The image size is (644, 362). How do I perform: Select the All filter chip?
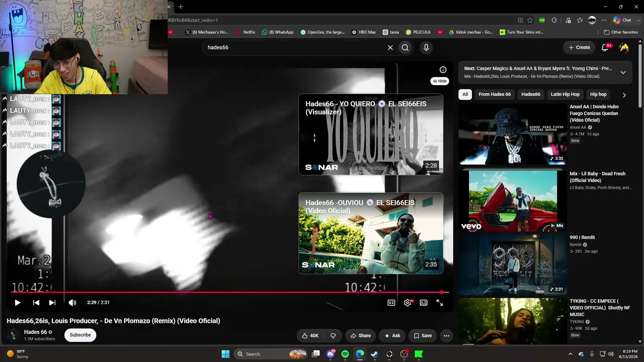coord(465,94)
